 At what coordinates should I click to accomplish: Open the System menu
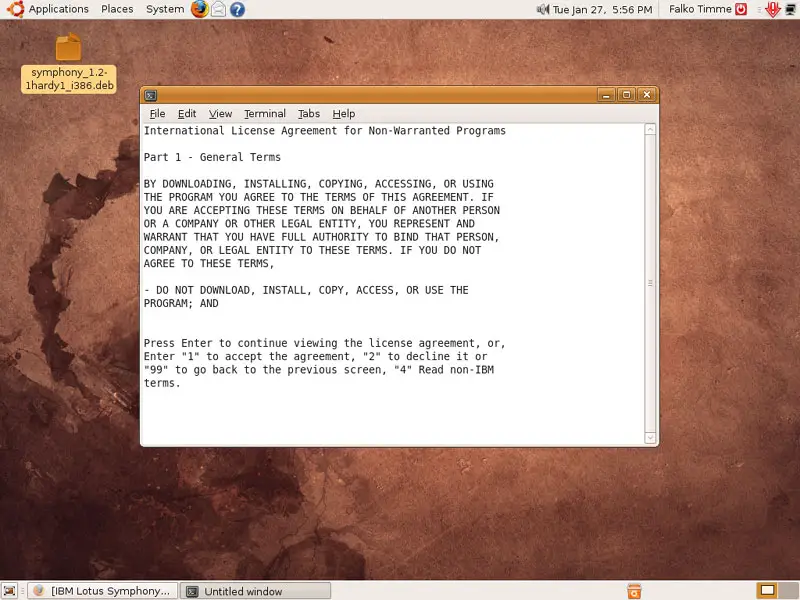pos(165,9)
